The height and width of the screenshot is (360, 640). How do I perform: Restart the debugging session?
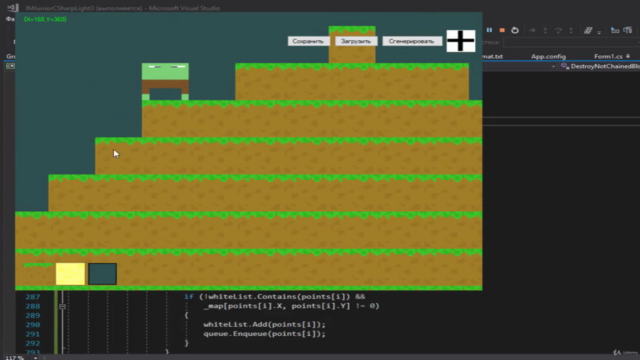coord(515,30)
